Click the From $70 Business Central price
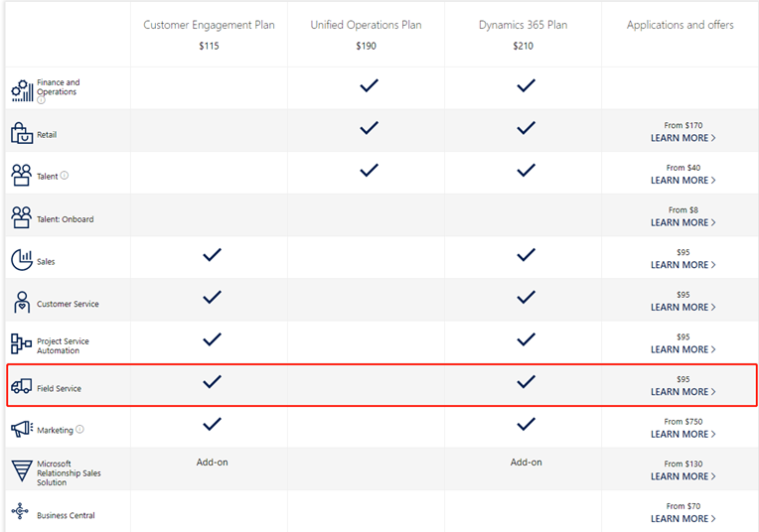This screenshot has width=759, height=532. tap(683, 506)
